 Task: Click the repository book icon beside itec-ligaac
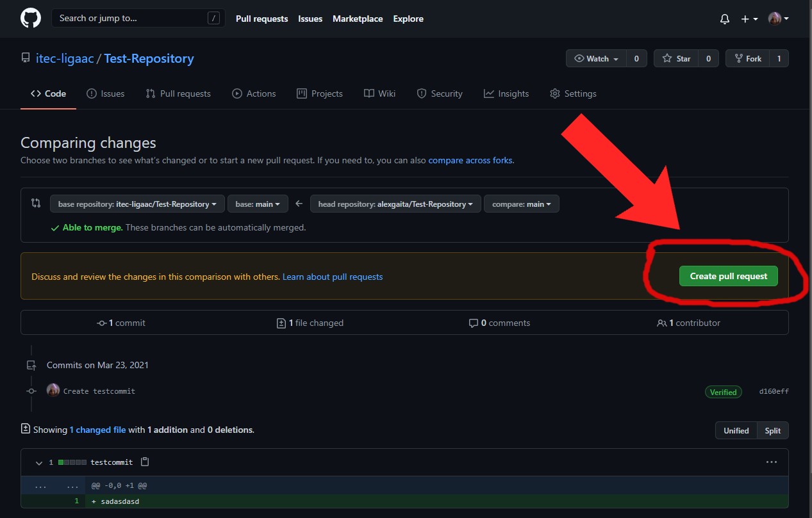click(x=26, y=58)
